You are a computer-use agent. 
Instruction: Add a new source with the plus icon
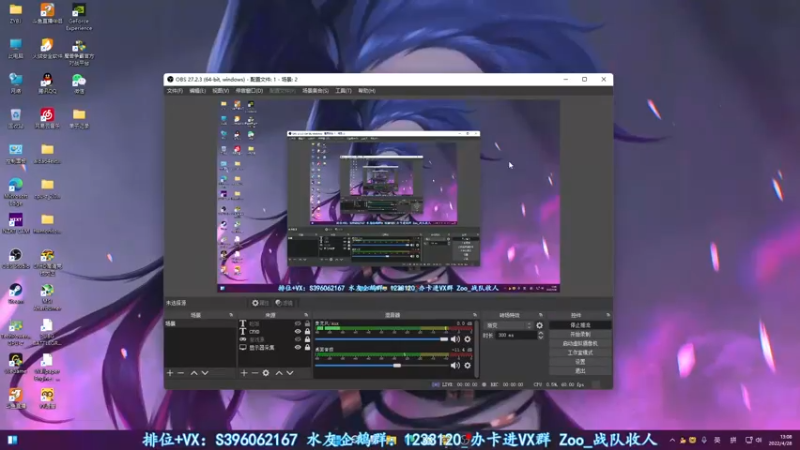(244, 373)
